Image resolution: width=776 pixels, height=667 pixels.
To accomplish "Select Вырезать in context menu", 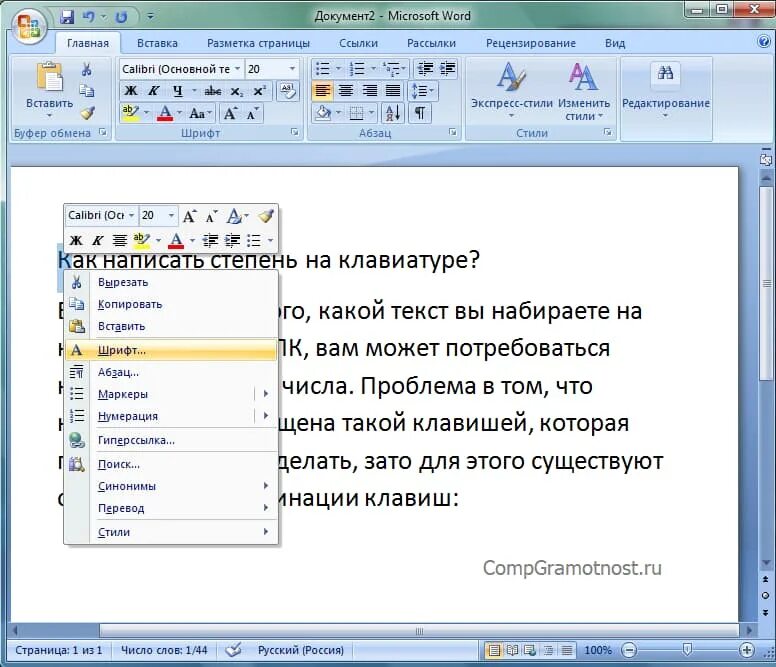I will point(171,282).
